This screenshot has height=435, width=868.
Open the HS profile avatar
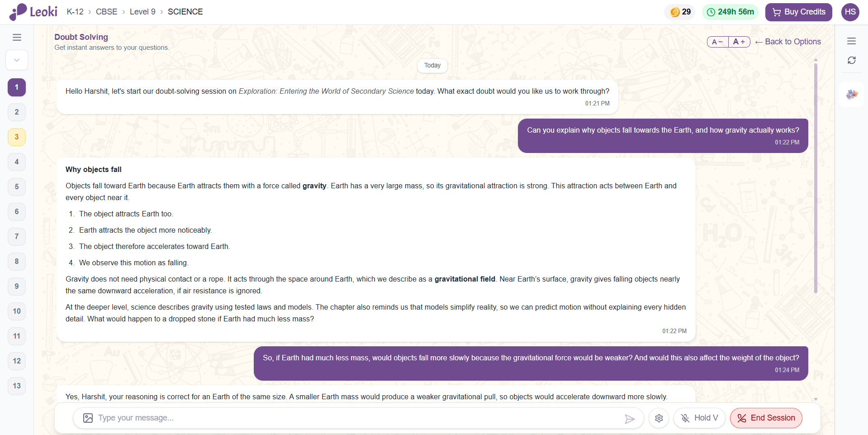[850, 12]
